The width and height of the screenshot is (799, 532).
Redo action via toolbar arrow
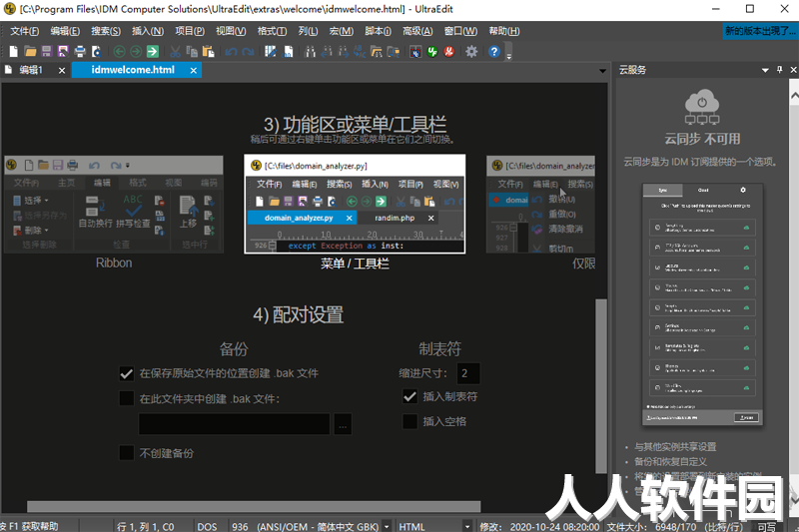248,52
